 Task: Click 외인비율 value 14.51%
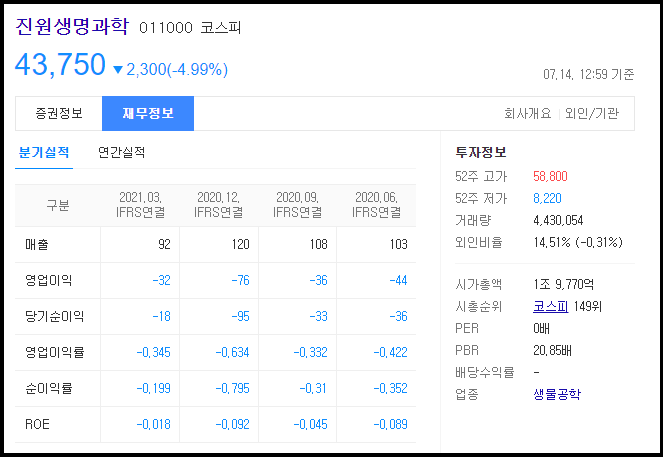coord(552,242)
